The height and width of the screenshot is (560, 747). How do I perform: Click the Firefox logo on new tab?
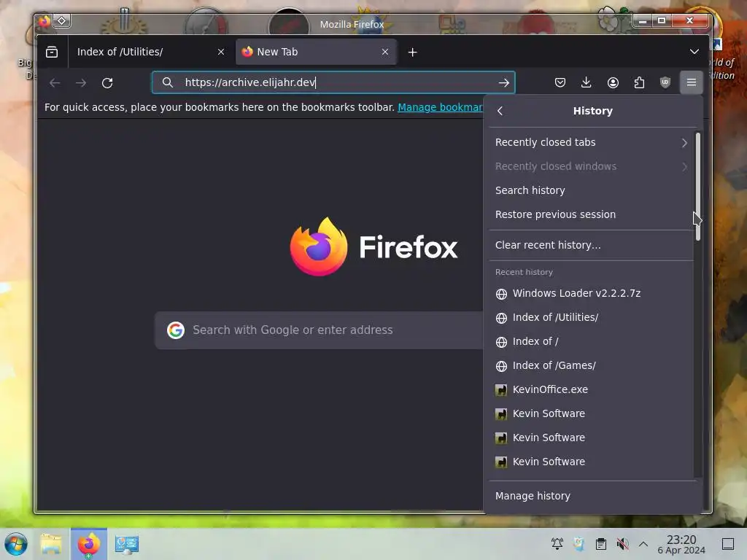pos(319,246)
